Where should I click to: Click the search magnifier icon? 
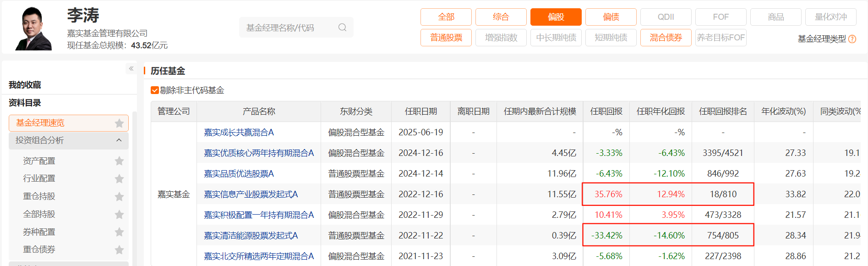click(x=342, y=28)
